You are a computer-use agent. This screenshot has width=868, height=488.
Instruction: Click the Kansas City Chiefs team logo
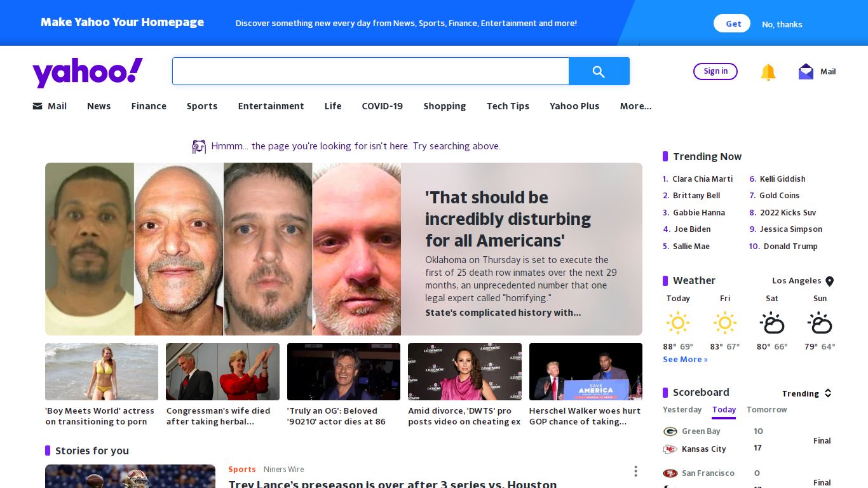click(670, 449)
